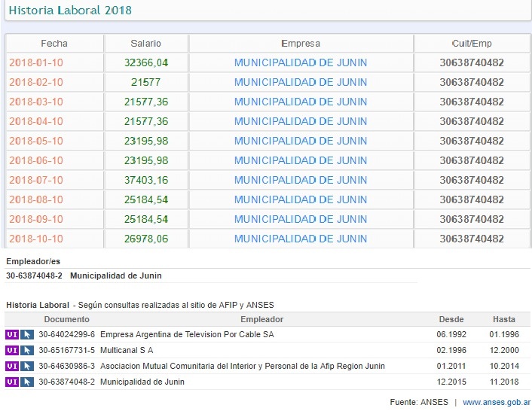The height and width of the screenshot is (414, 532).
Task: Click the Hasta column header
Action: tap(504, 319)
